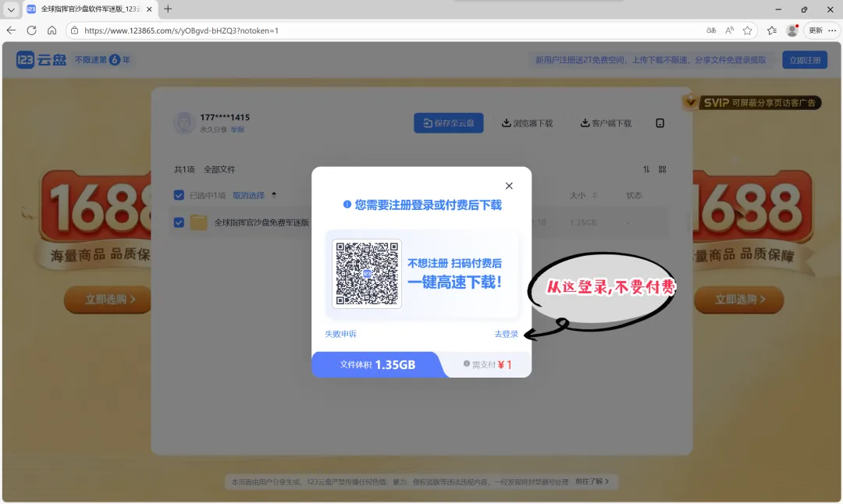Open the translate page icon
Image resolution: width=843 pixels, height=504 pixels.
coord(711,30)
